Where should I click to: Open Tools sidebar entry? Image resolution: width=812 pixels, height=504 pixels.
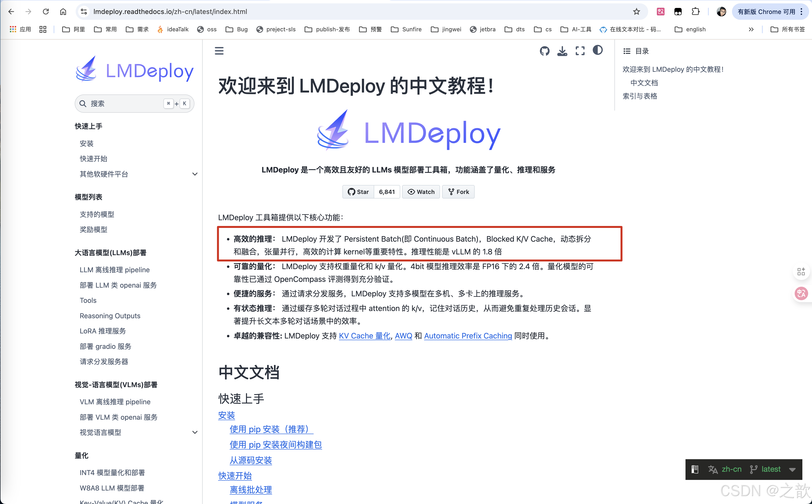[x=88, y=300]
